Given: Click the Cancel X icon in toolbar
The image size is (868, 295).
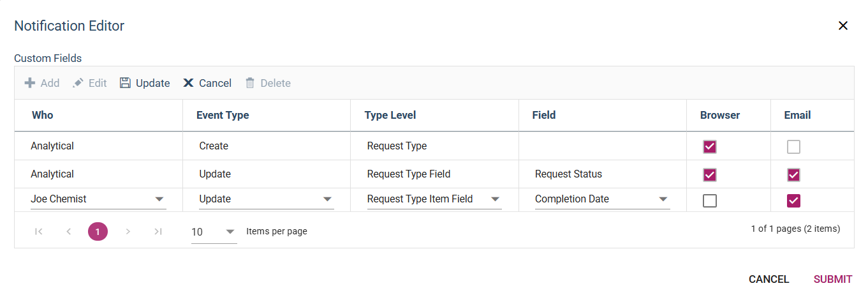Looking at the screenshot, I should (188, 83).
